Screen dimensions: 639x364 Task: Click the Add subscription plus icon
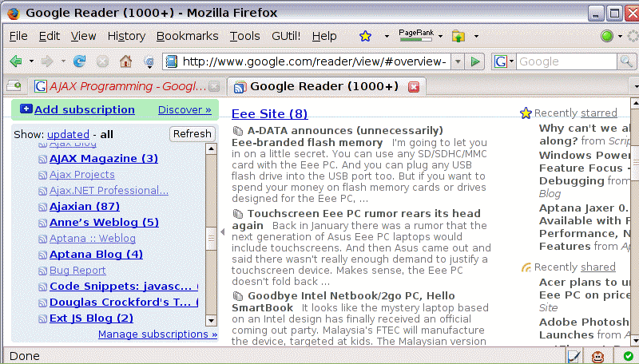(x=26, y=109)
